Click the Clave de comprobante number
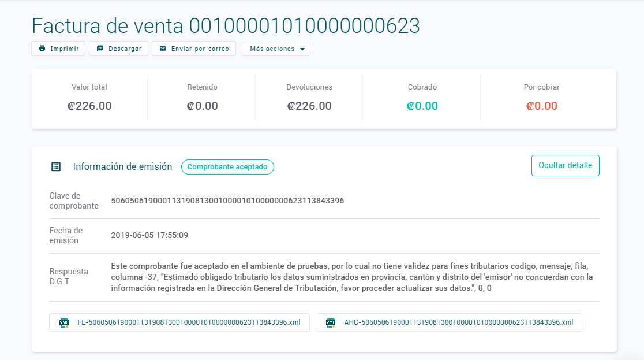The width and height of the screenshot is (644, 360). 227,201
